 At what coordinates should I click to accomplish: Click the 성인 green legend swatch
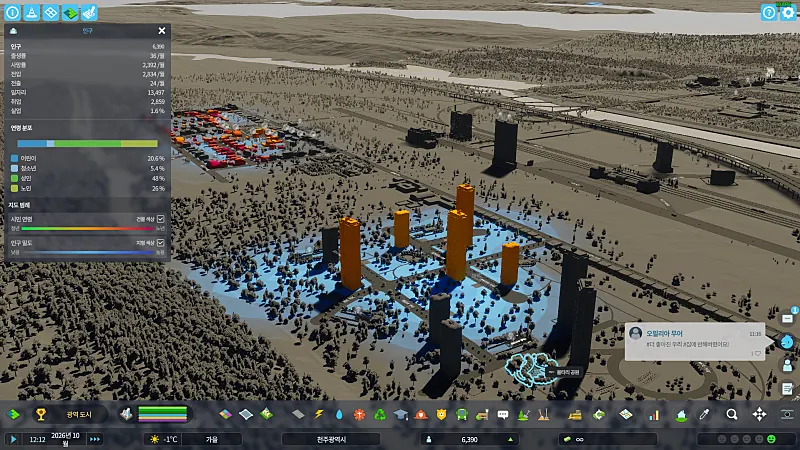[x=14, y=179]
